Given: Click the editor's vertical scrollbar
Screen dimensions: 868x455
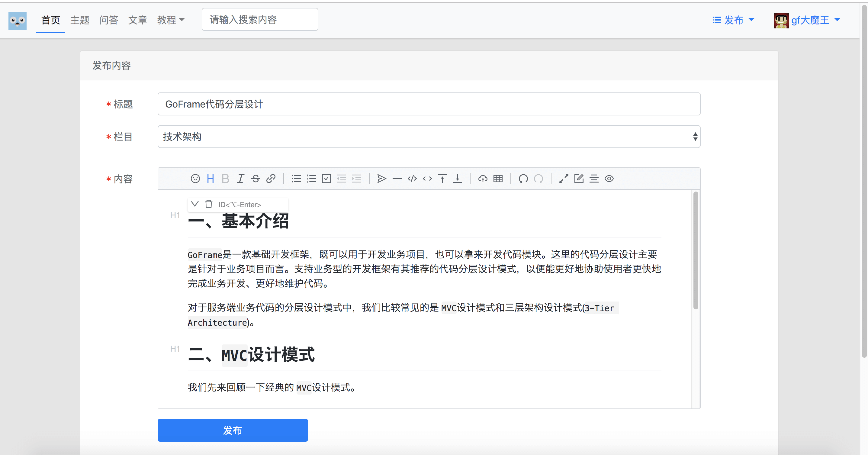Looking at the screenshot, I should pyautogui.click(x=696, y=250).
